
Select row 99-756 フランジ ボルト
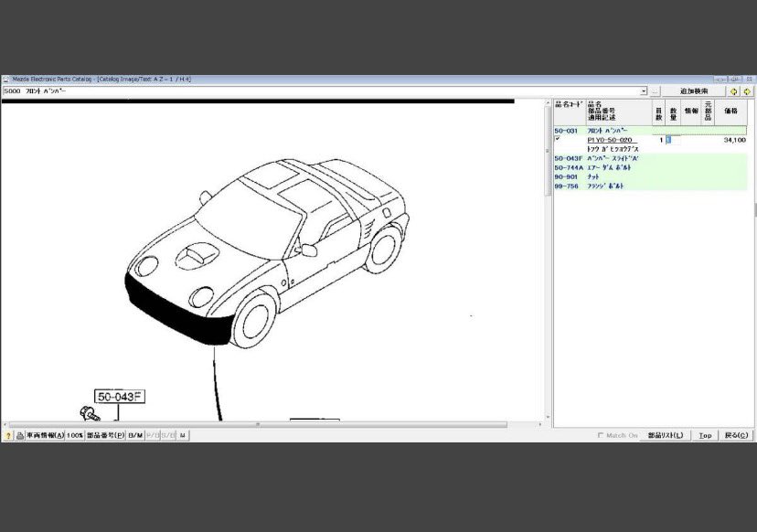650,186
